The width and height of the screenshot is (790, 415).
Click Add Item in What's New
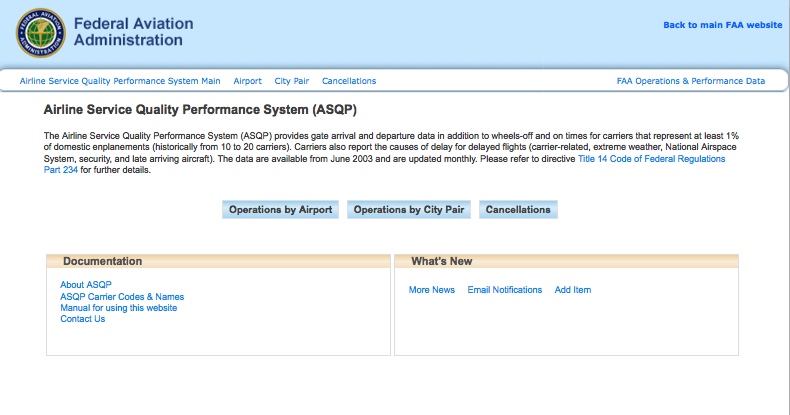tap(573, 290)
